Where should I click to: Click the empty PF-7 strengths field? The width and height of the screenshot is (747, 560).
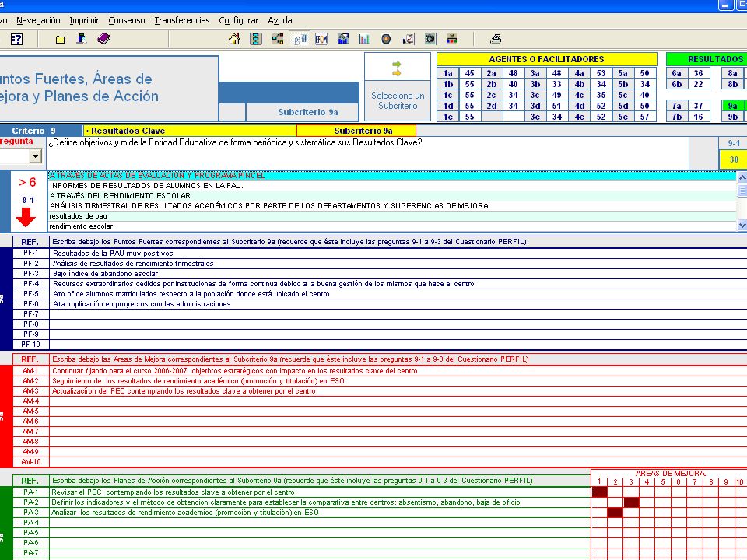click(398, 313)
